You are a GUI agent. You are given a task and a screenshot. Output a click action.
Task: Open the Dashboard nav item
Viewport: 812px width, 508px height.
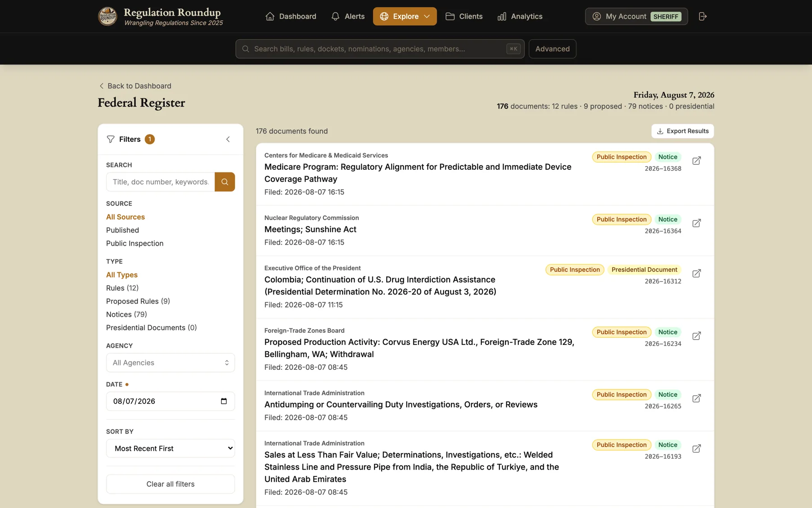coord(291,16)
